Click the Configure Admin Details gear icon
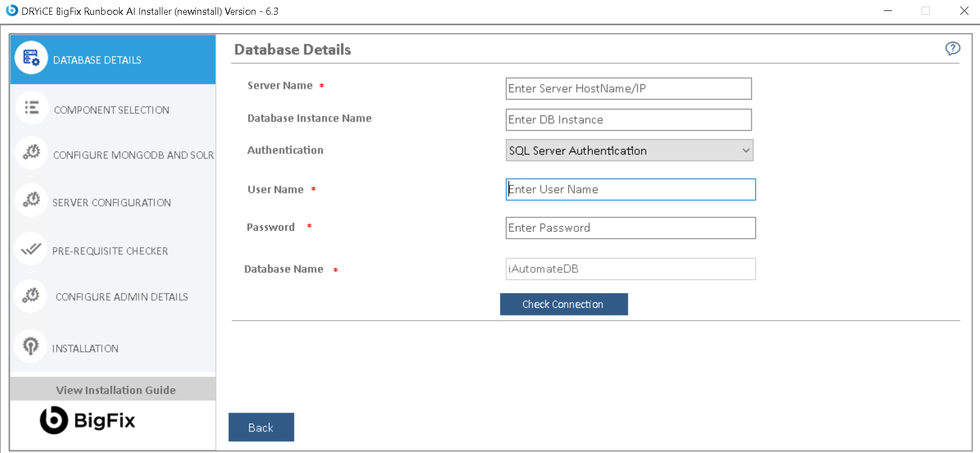 point(31,296)
